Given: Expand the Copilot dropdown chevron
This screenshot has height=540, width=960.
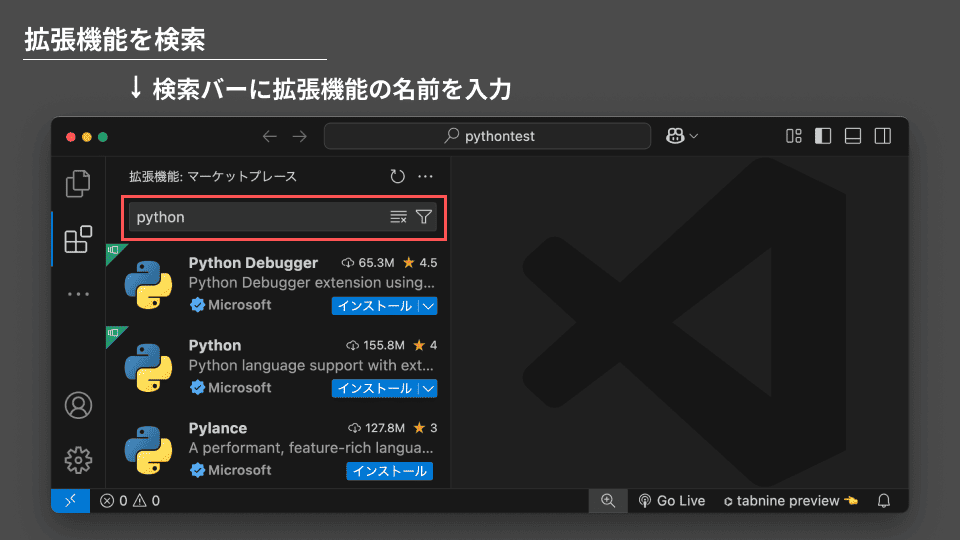Looking at the screenshot, I should [694, 136].
